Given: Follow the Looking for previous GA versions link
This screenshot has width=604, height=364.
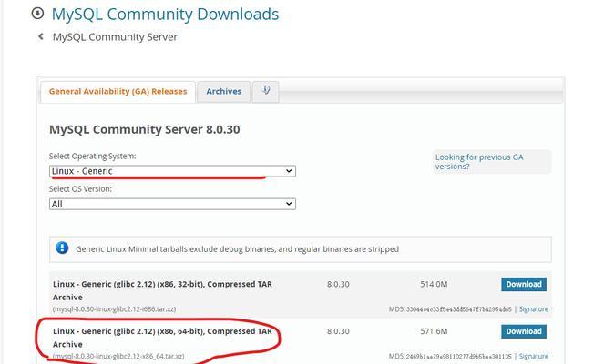Looking at the screenshot, I should click(479, 162).
